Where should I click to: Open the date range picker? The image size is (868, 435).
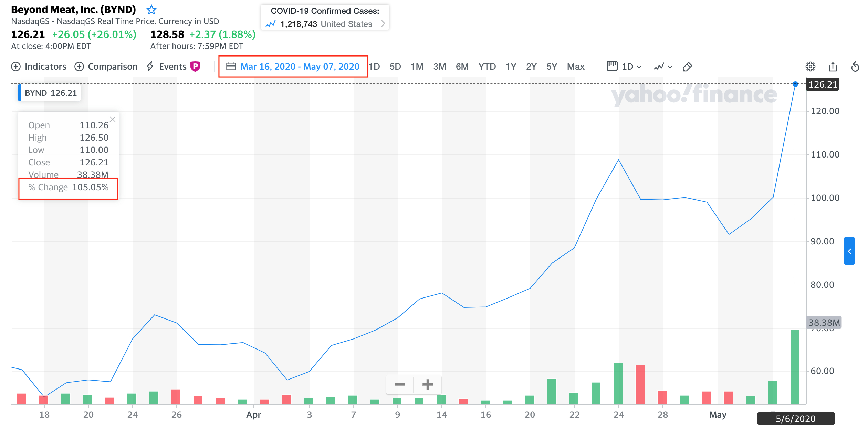(293, 67)
